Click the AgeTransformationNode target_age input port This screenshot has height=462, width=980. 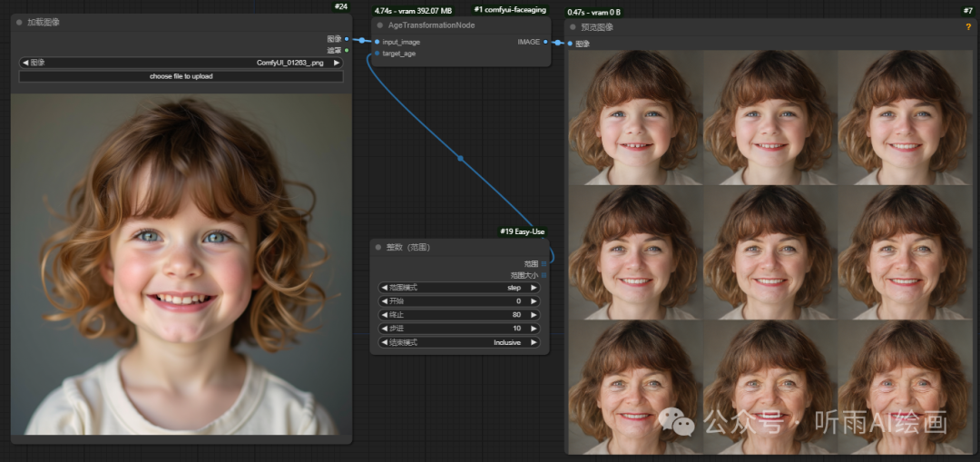click(377, 54)
